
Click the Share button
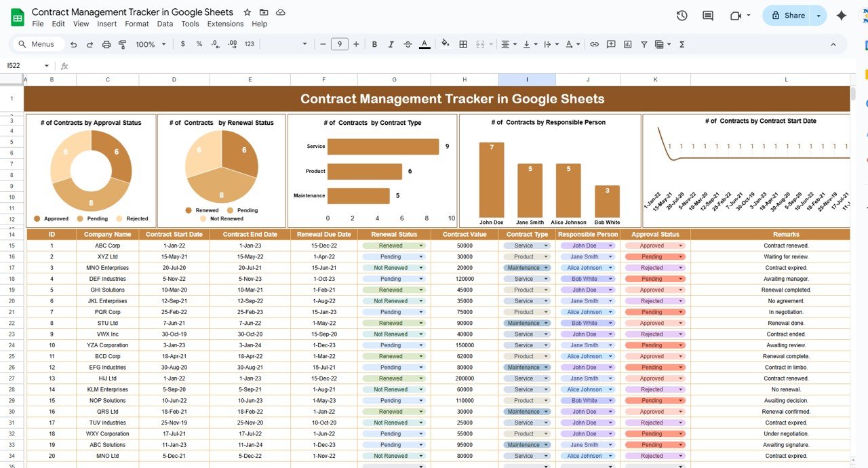(787, 16)
